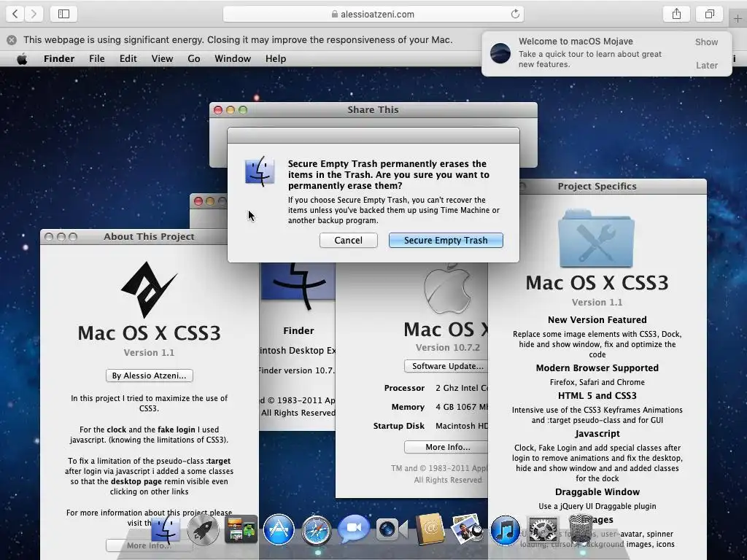Open Safari share button

click(676, 14)
